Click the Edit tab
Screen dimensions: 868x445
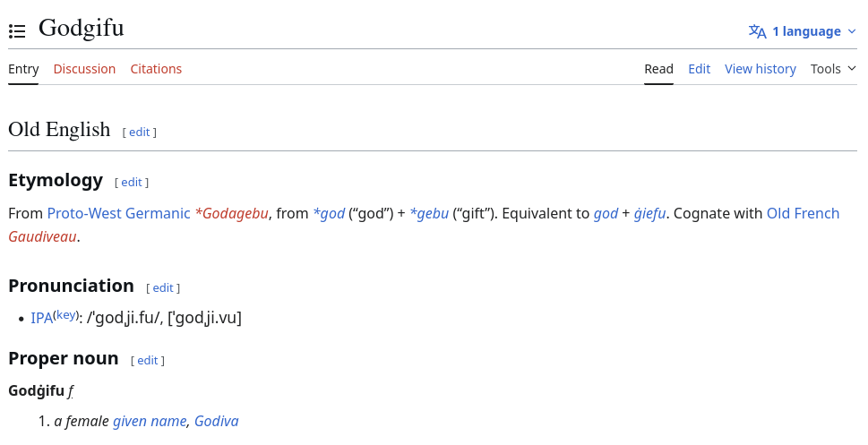pyautogui.click(x=700, y=69)
